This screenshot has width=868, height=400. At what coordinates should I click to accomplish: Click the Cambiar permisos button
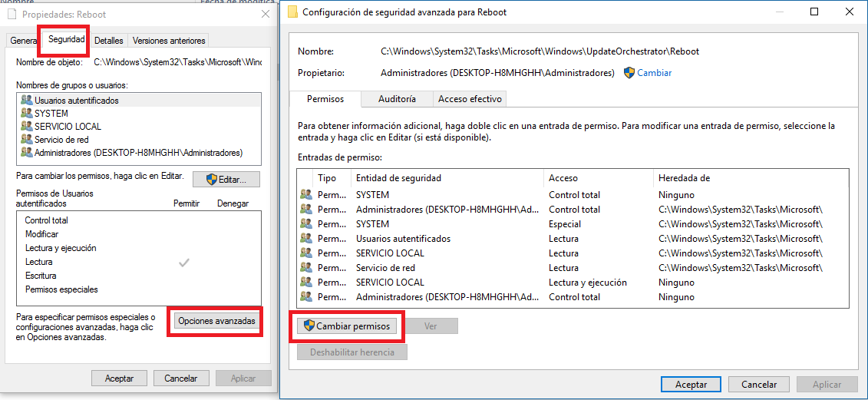click(348, 326)
